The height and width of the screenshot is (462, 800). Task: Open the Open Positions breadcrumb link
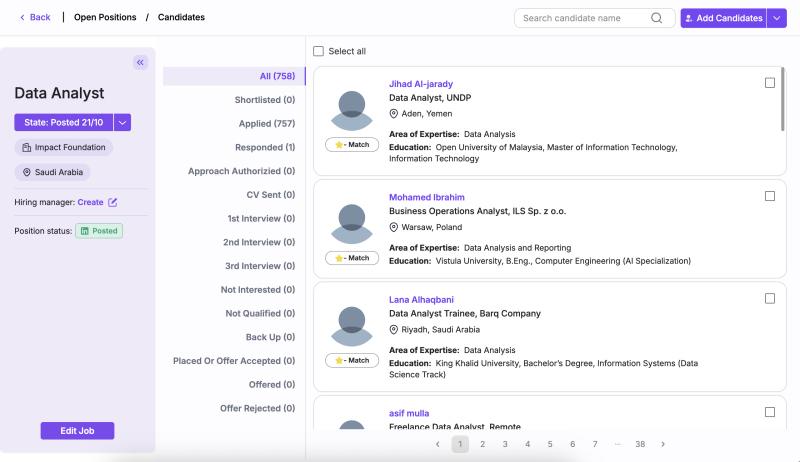[x=105, y=17]
